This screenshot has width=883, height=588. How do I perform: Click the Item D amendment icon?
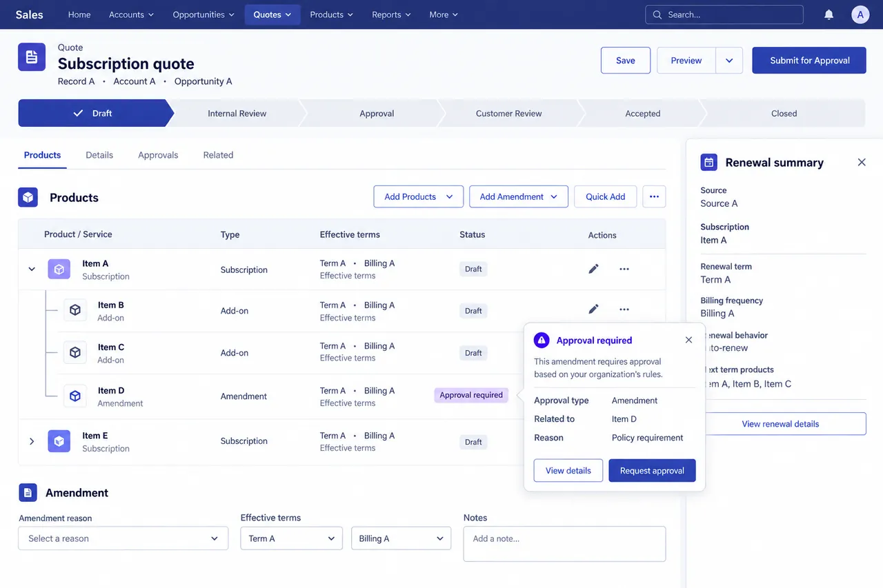pyautogui.click(x=75, y=396)
